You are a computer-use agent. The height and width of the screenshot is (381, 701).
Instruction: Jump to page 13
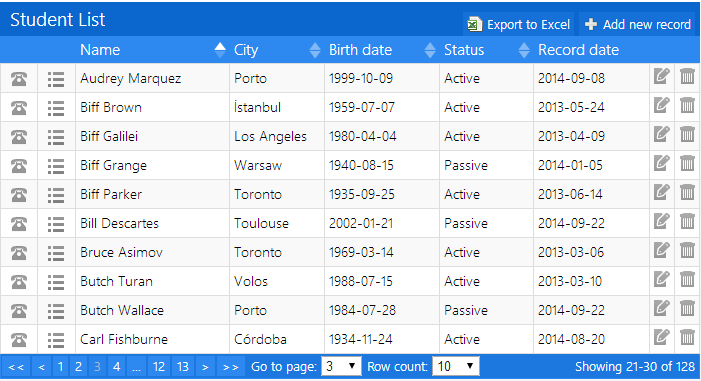point(182,367)
